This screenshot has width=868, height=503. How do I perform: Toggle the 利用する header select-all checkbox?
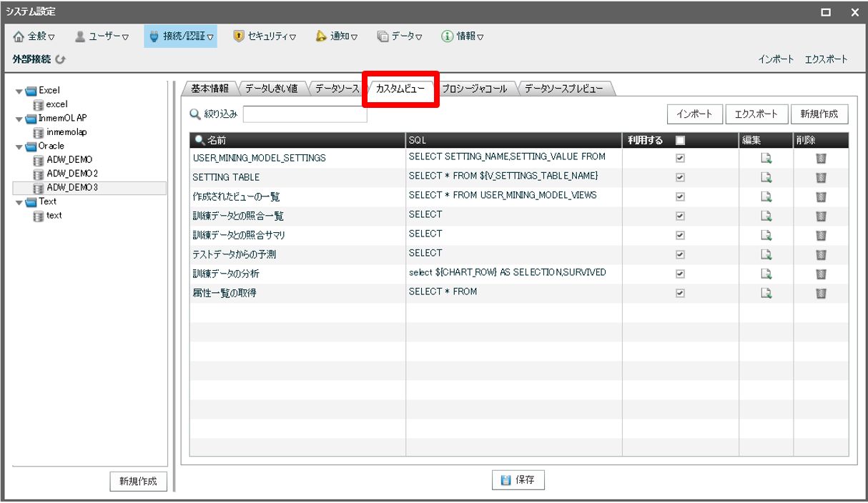(x=680, y=140)
